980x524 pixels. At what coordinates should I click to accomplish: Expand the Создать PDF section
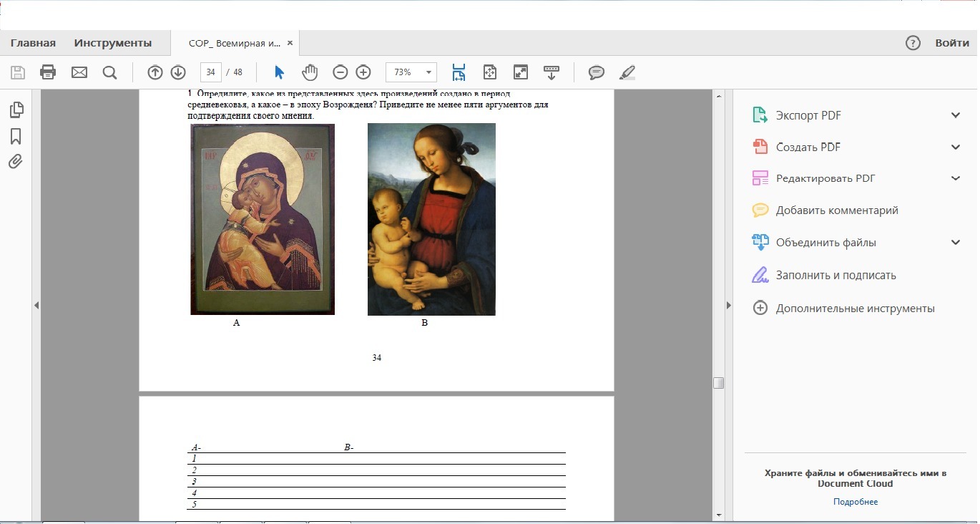click(x=955, y=147)
